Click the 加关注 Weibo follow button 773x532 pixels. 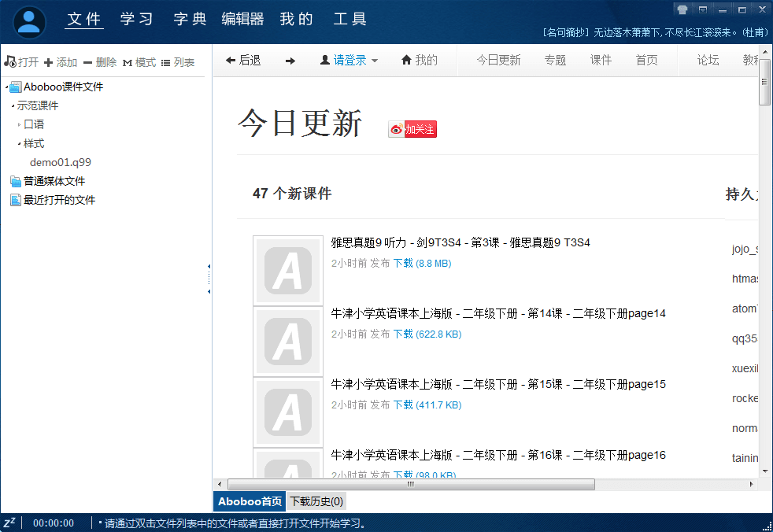(412, 129)
